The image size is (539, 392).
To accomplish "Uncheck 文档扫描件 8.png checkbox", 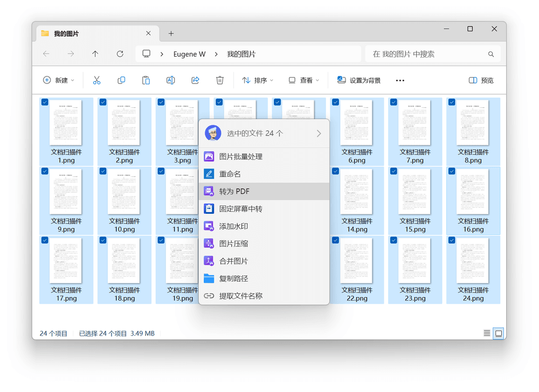I will [452, 102].
